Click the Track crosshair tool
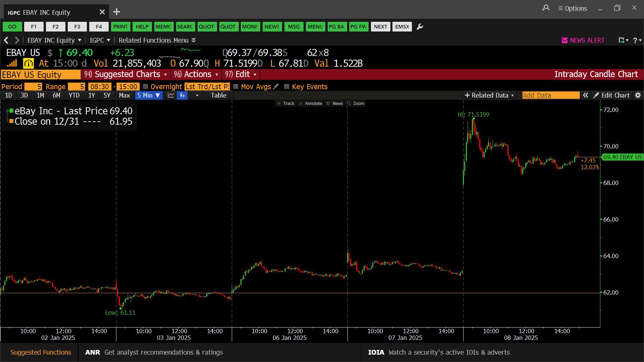 tap(285, 104)
